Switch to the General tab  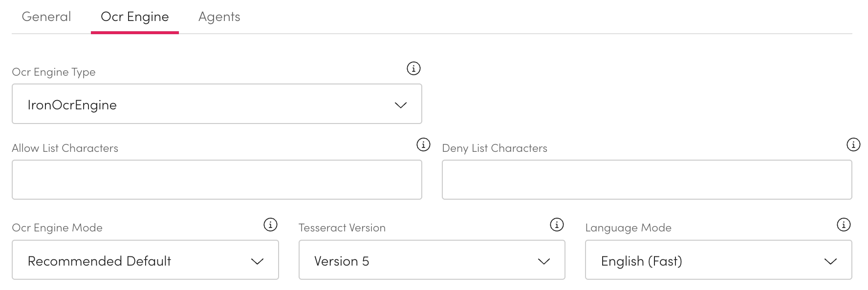46,17
